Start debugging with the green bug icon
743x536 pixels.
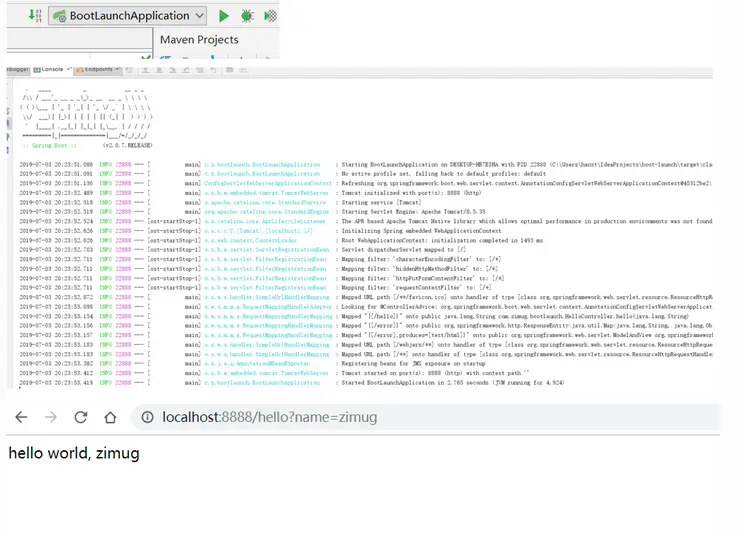pos(247,16)
